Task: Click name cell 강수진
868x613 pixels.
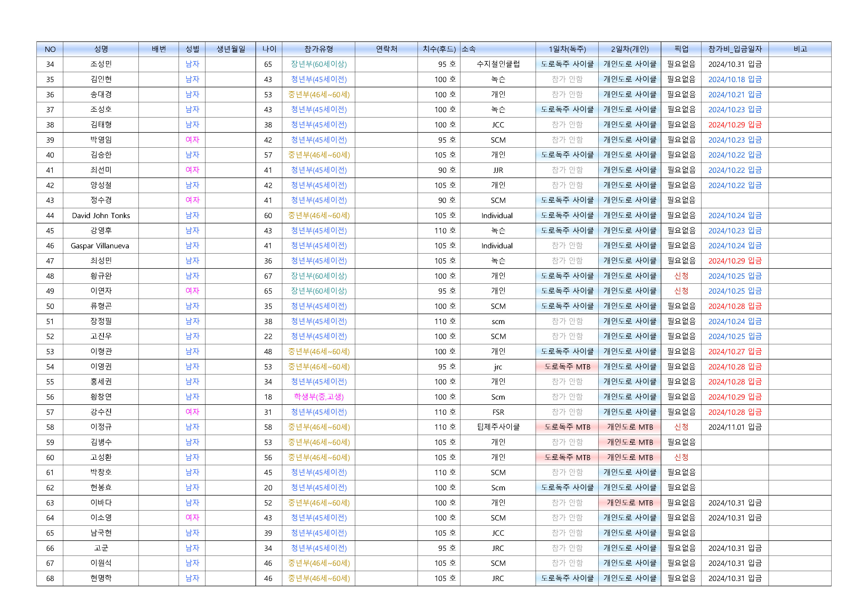Action: (101, 412)
